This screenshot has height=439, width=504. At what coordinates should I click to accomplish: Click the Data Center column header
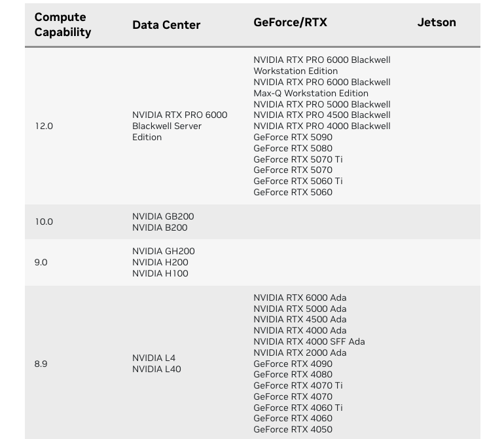tap(166, 25)
